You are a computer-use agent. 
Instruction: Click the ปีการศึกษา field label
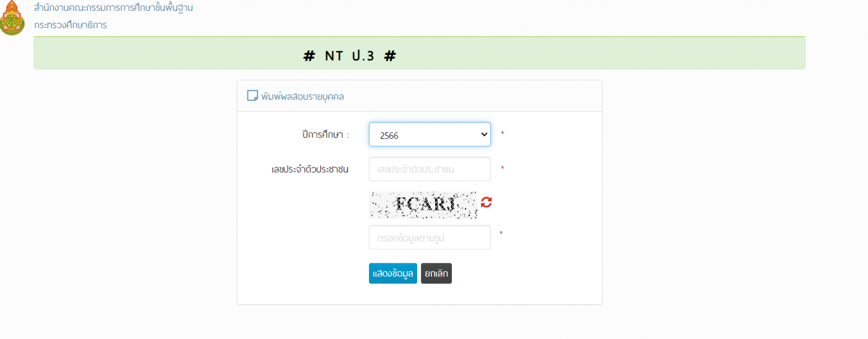tap(324, 134)
